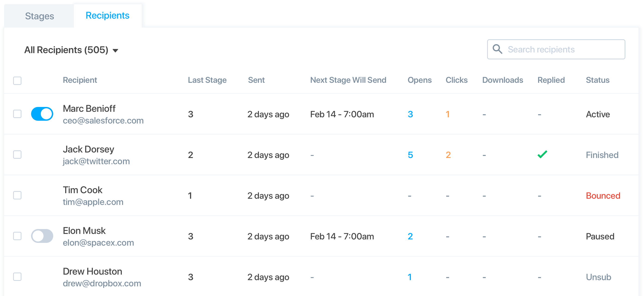The image size is (644, 296).
Task: Open the Recipients tab
Action: (108, 16)
